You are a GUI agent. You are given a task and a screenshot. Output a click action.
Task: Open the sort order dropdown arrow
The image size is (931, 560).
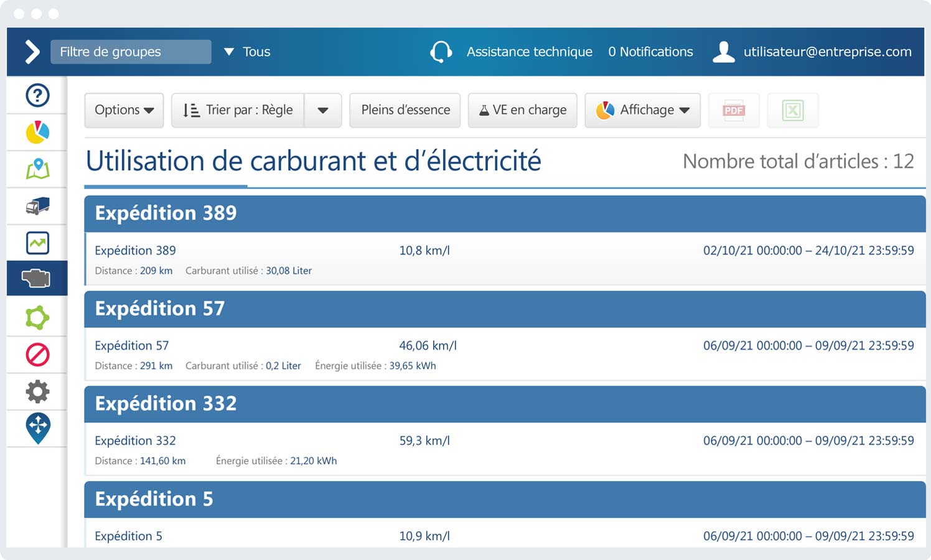(x=322, y=111)
